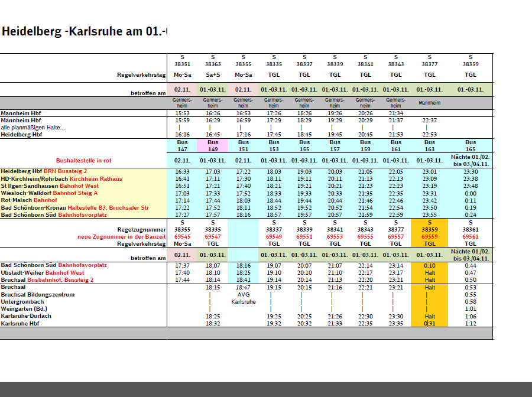This screenshot has height=397, width=532.
Task: Click the new train number 69553
Action: pos(335,237)
